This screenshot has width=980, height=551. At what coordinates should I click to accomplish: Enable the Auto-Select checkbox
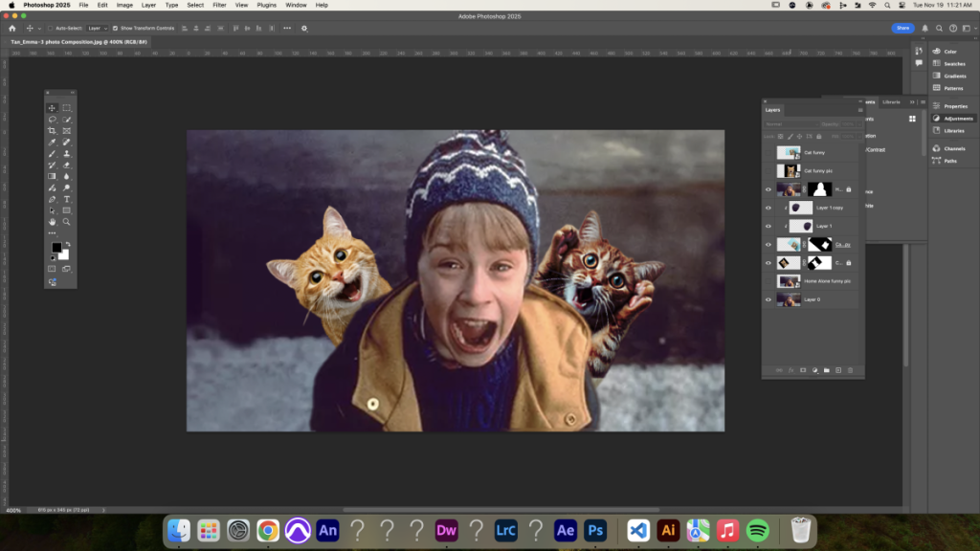click(51, 28)
